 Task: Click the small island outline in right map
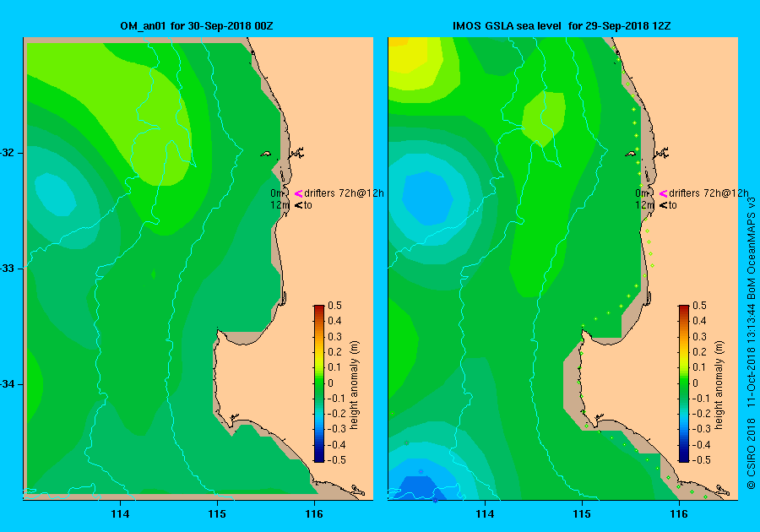[631, 154]
